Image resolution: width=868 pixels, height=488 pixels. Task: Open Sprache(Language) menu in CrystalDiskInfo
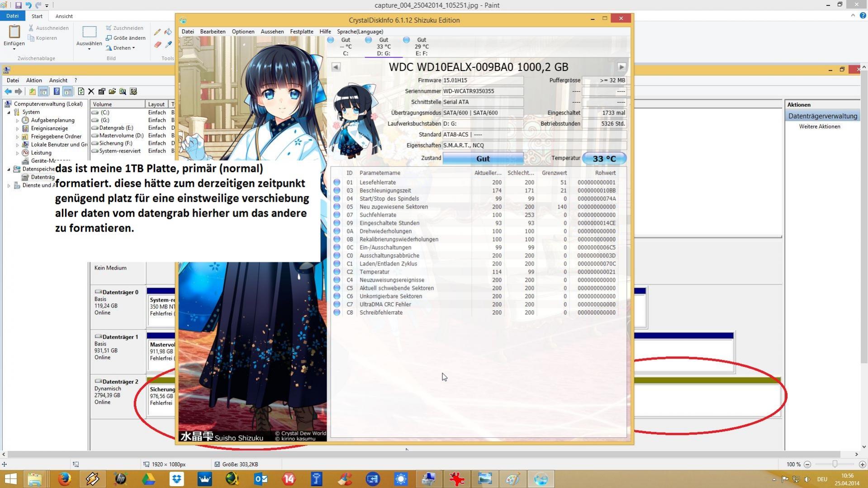click(x=360, y=32)
